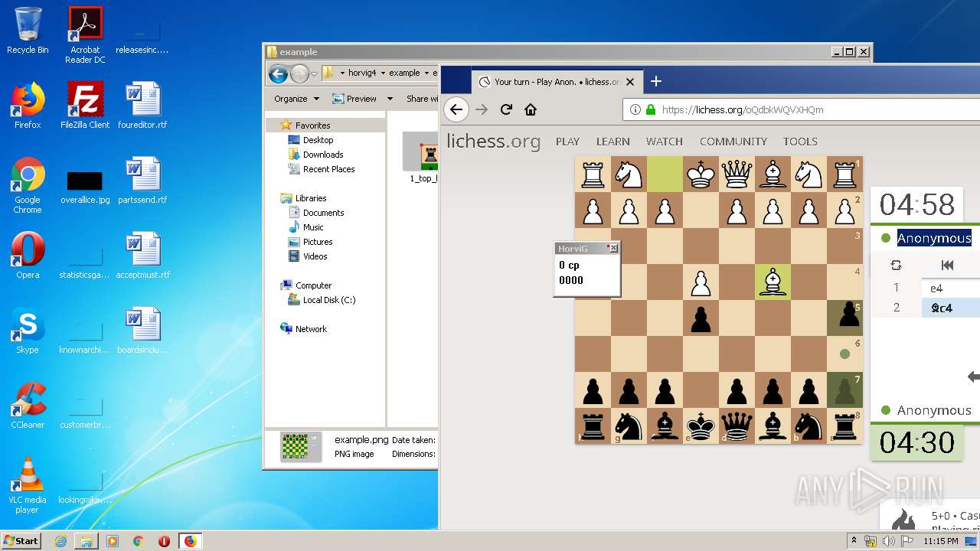The width and height of the screenshot is (980, 551).
Task: Open the Start menu
Action: coord(21,540)
